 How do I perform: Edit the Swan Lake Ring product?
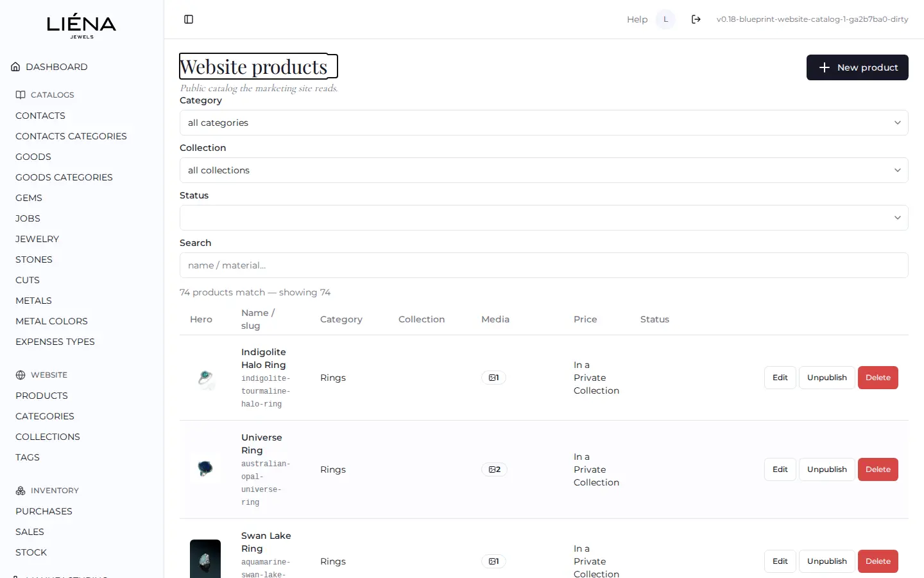click(780, 561)
